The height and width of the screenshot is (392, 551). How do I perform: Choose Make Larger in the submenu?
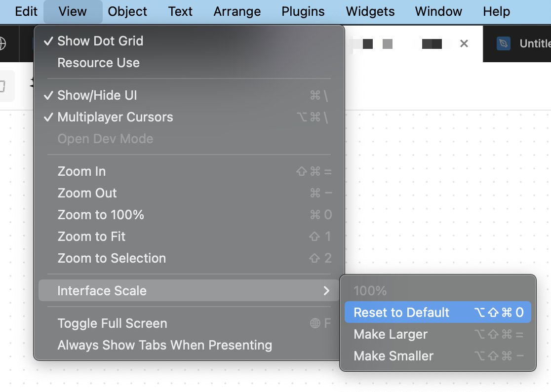pyautogui.click(x=391, y=334)
